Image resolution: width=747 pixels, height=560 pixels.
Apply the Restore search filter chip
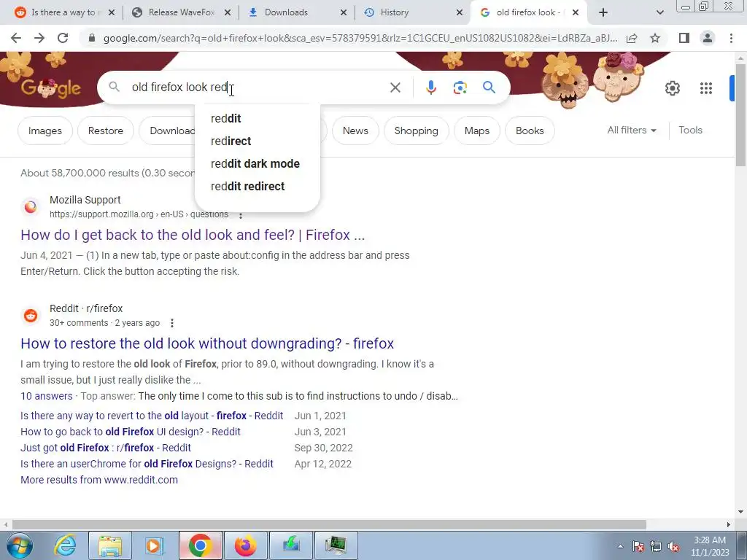[105, 131]
